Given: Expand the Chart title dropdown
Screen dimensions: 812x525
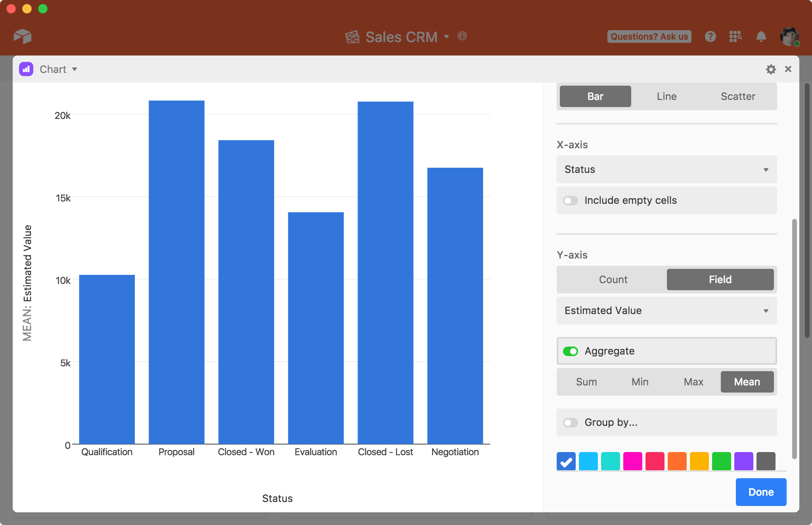Looking at the screenshot, I should tap(75, 69).
